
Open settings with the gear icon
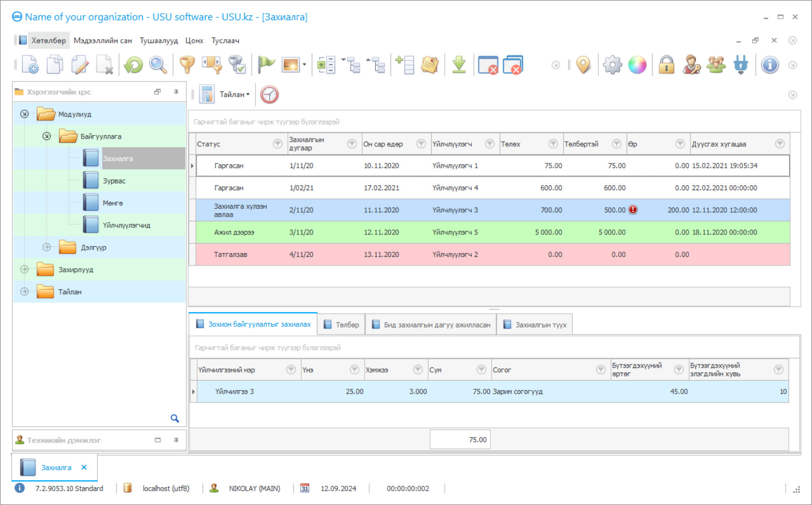(x=612, y=65)
